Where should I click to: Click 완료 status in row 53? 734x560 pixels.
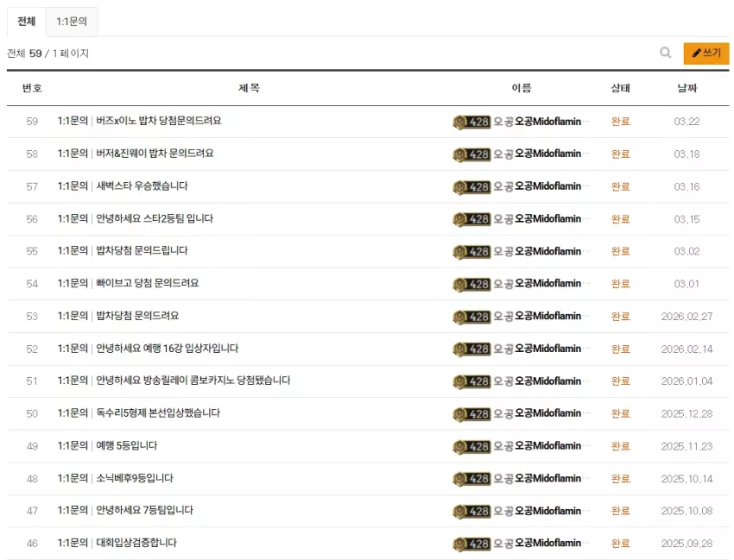(620, 317)
